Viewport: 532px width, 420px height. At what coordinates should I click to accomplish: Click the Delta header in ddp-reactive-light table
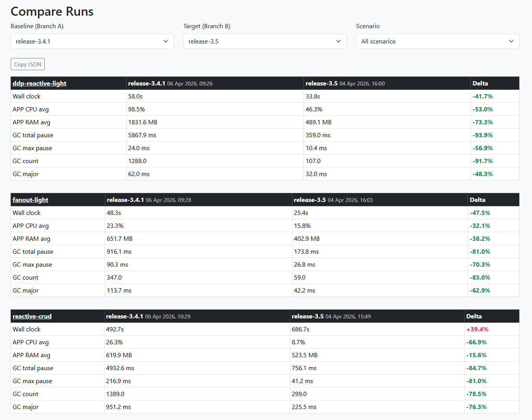pyautogui.click(x=480, y=83)
